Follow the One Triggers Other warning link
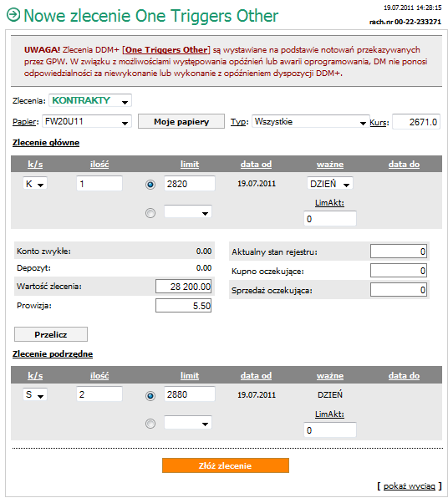The height and width of the screenshot is (498, 448). tap(166, 50)
